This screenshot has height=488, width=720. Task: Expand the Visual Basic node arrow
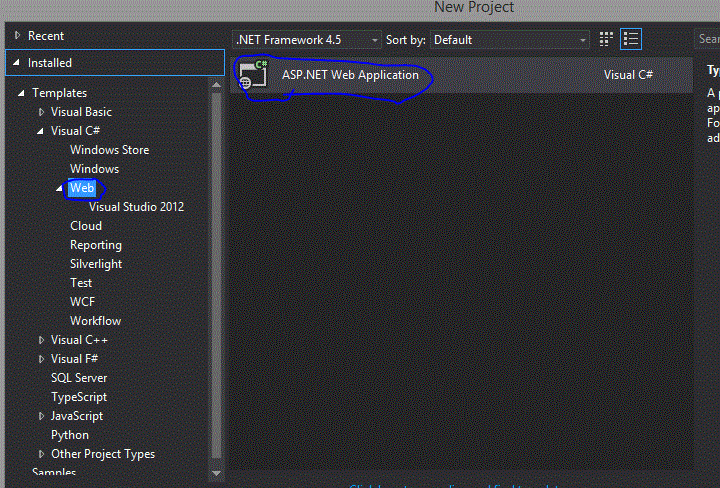pyautogui.click(x=41, y=112)
